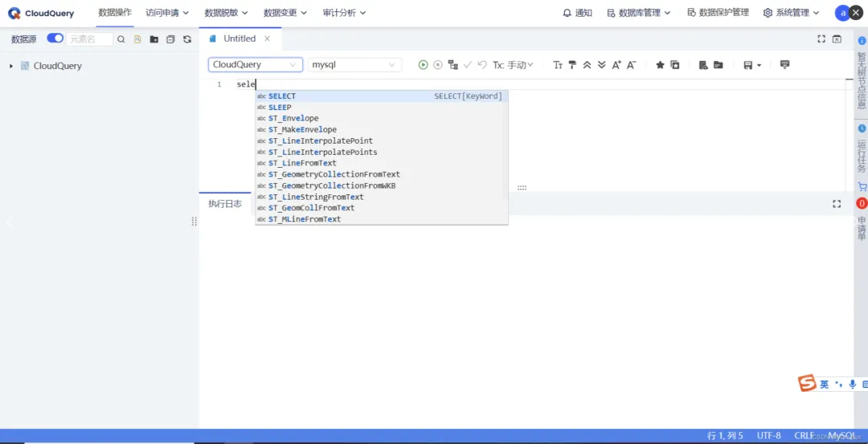Click the 元素名 search input field
This screenshot has height=444, width=868.
(x=89, y=39)
